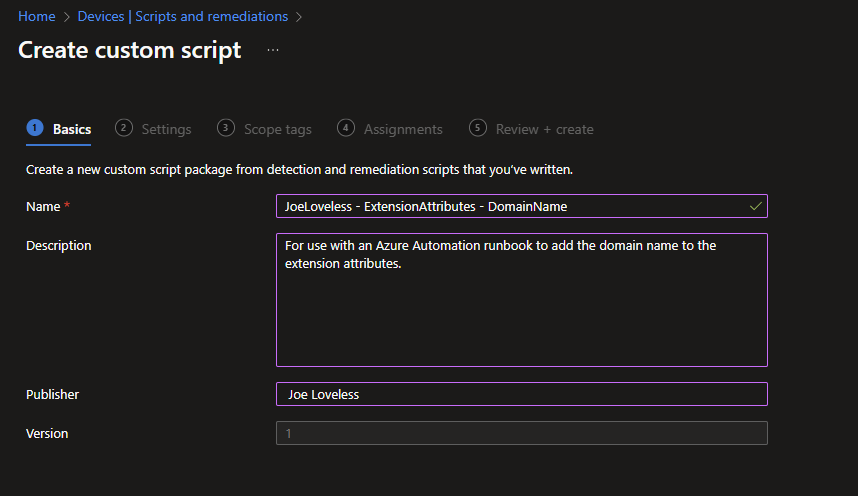Select the Basics tab
Screen dimensions: 858x496
coord(72,129)
